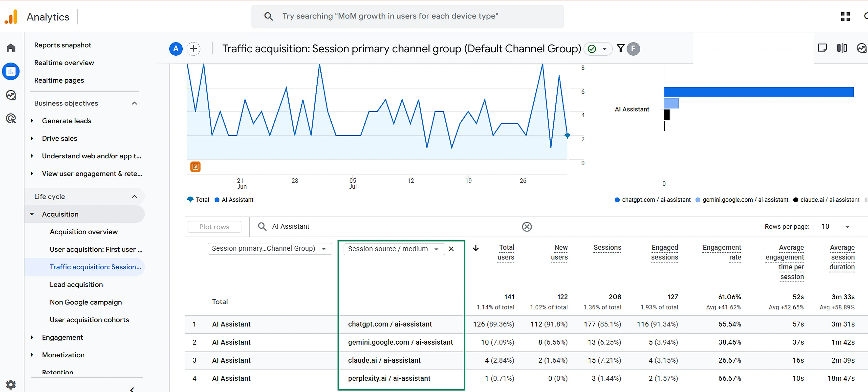Click the orange annotation icon under chart
This screenshot has width=868, height=392.
coord(195,166)
